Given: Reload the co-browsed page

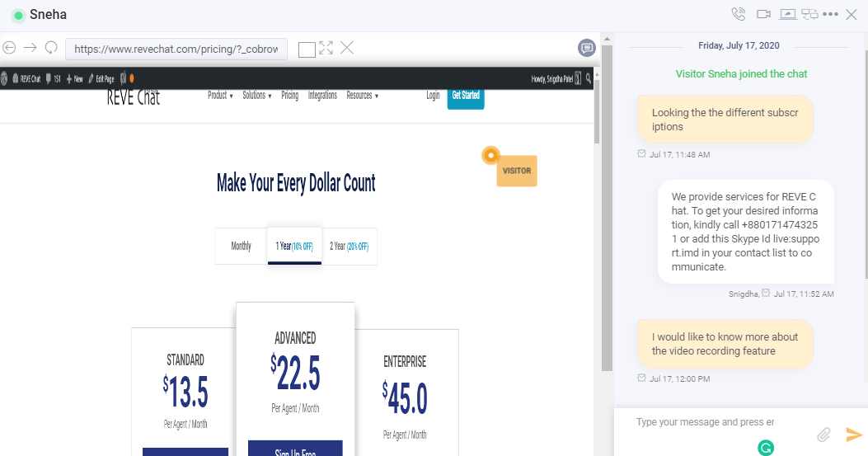Looking at the screenshot, I should 51,48.
